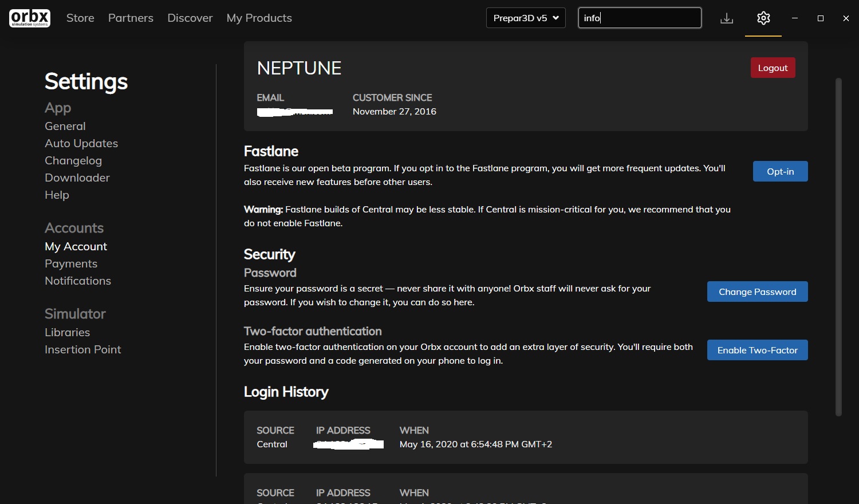This screenshot has width=859, height=504.
Task: Close the Orbx Central window
Action: click(846, 18)
